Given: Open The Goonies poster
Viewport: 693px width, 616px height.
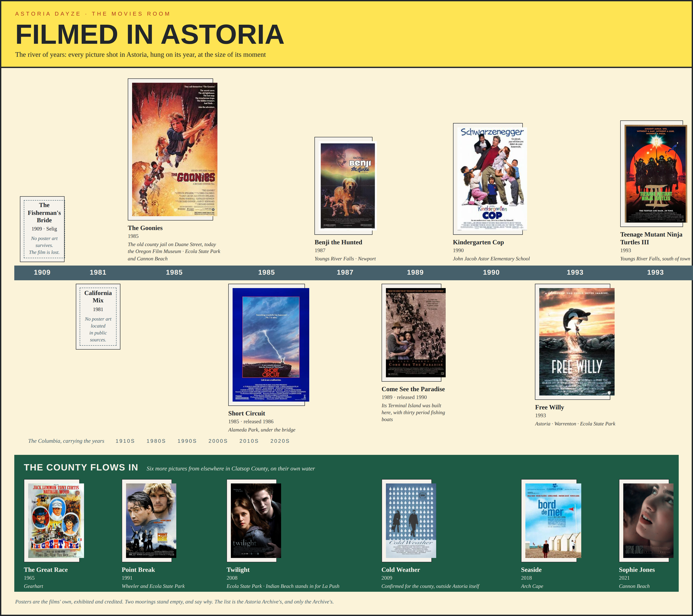Looking at the screenshot, I should tap(174, 149).
